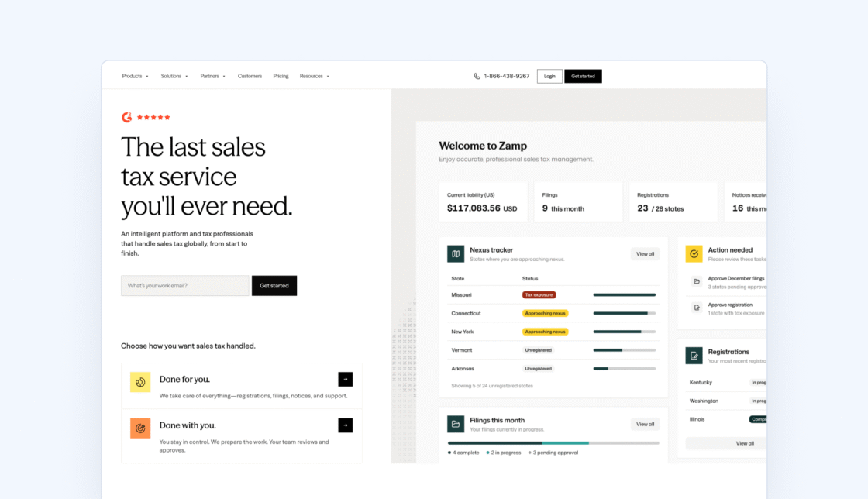Click the Registrations edit icon
868x499 pixels.
pyautogui.click(x=694, y=356)
